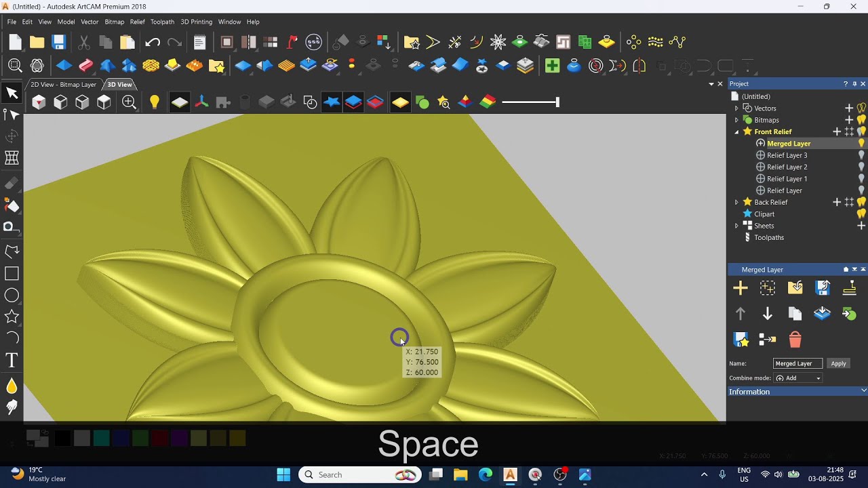Open the view tabs list dropdown arrow
Viewport: 868px width, 488px height.
tap(711, 84)
